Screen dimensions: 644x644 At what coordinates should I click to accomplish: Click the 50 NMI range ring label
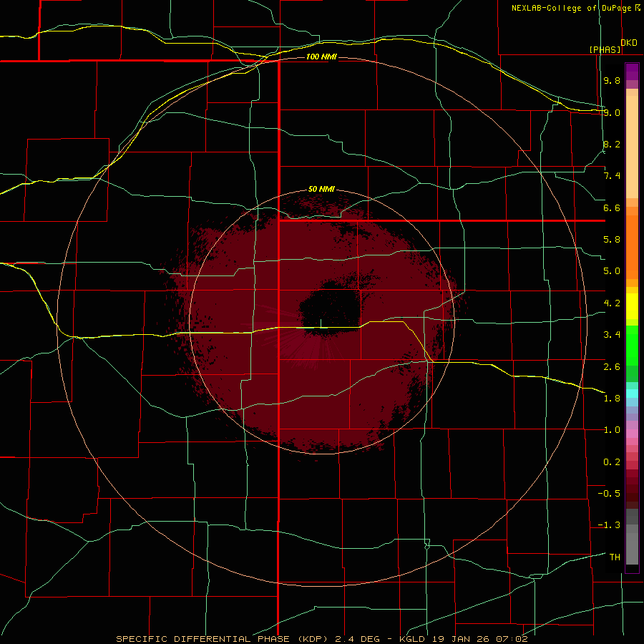(321, 189)
